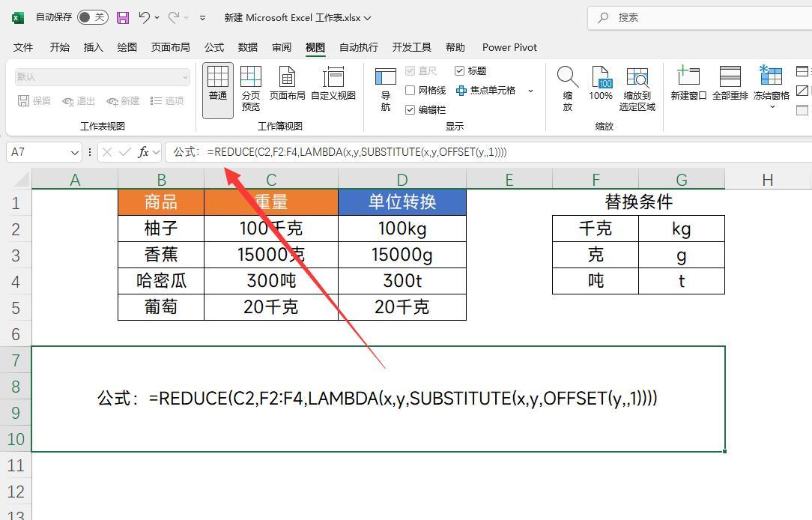Click the 保留 sheet view button
812x520 pixels.
(x=34, y=101)
